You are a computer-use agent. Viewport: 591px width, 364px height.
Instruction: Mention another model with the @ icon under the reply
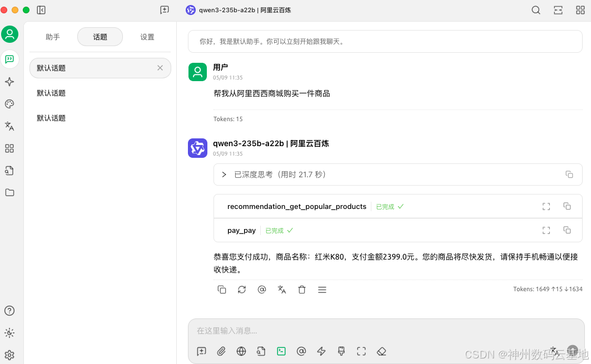tap(261, 290)
